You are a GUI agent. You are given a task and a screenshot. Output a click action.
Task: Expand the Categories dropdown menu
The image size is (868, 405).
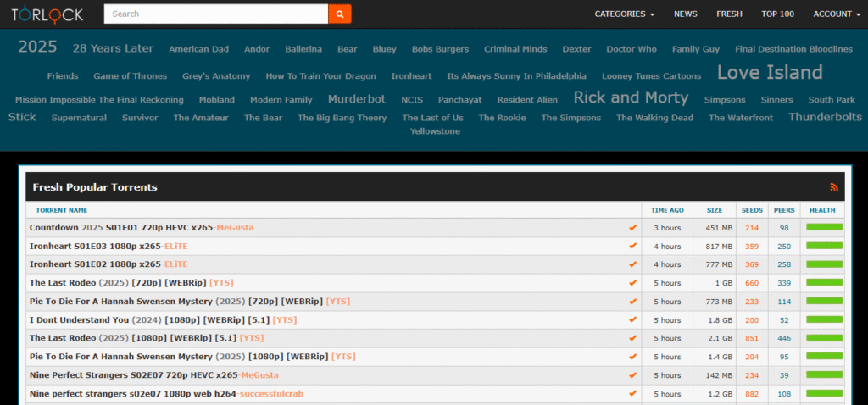(625, 14)
